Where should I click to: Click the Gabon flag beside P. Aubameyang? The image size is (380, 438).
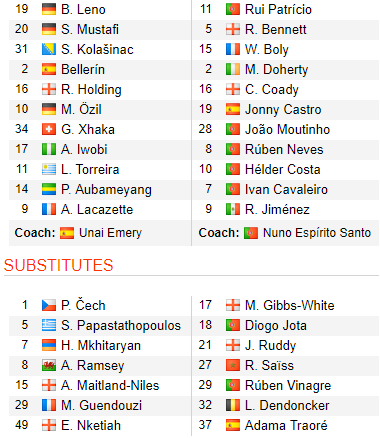click(49, 189)
